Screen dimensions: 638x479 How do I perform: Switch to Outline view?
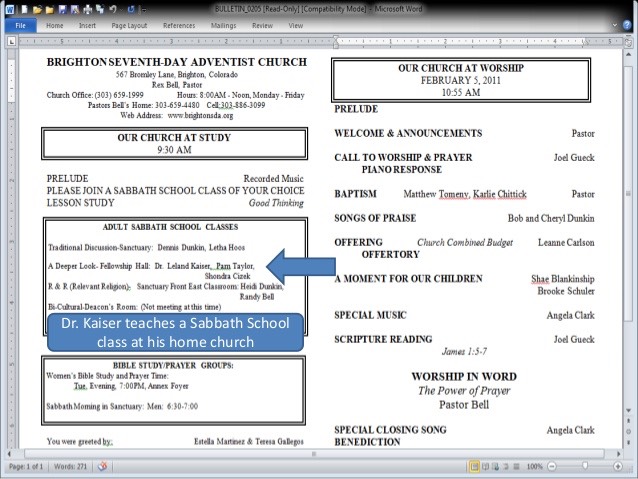tap(506, 466)
